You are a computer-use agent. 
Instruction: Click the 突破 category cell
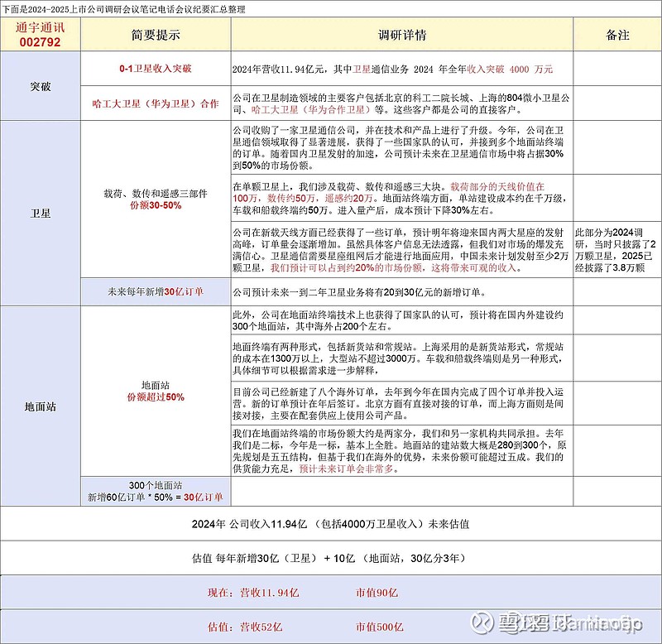click(x=40, y=86)
